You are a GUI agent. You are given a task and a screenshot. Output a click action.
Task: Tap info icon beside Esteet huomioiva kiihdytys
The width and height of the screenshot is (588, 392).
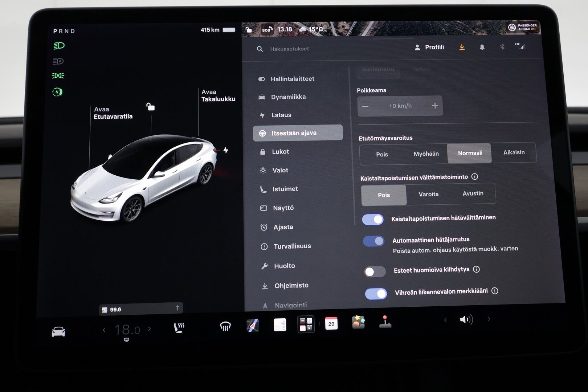tap(477, 269)
